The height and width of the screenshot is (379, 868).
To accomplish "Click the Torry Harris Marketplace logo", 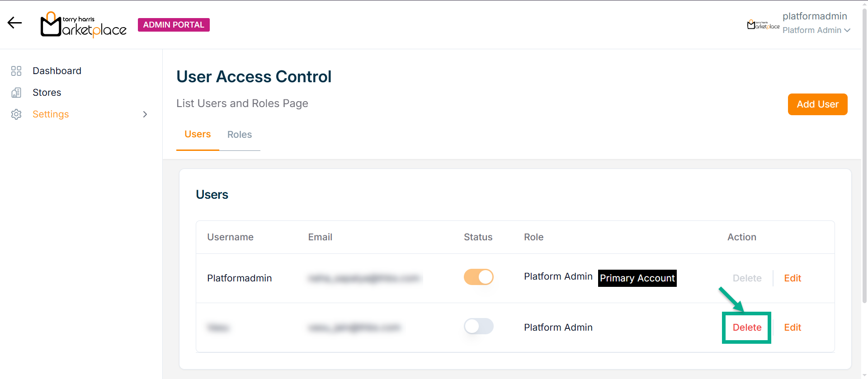I will pos(84,25).
